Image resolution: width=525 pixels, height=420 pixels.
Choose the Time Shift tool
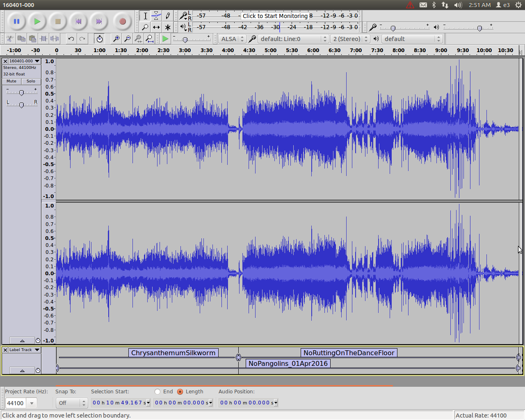click(x=156, y=27)
